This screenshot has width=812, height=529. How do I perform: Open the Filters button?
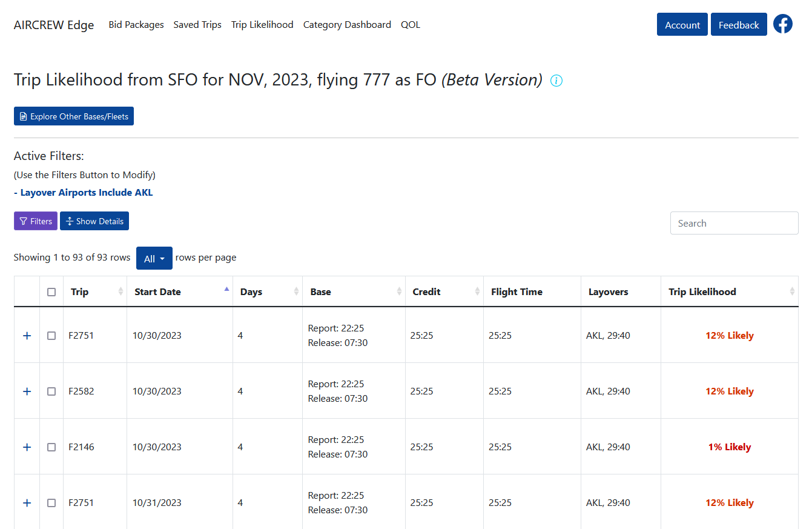tap(36, 221)
